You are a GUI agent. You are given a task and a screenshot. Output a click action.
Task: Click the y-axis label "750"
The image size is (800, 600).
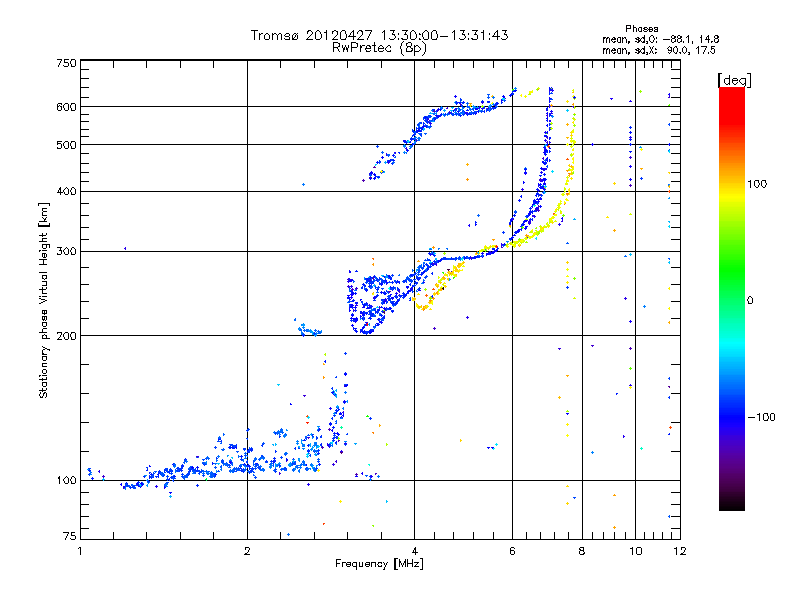[66, 63]
